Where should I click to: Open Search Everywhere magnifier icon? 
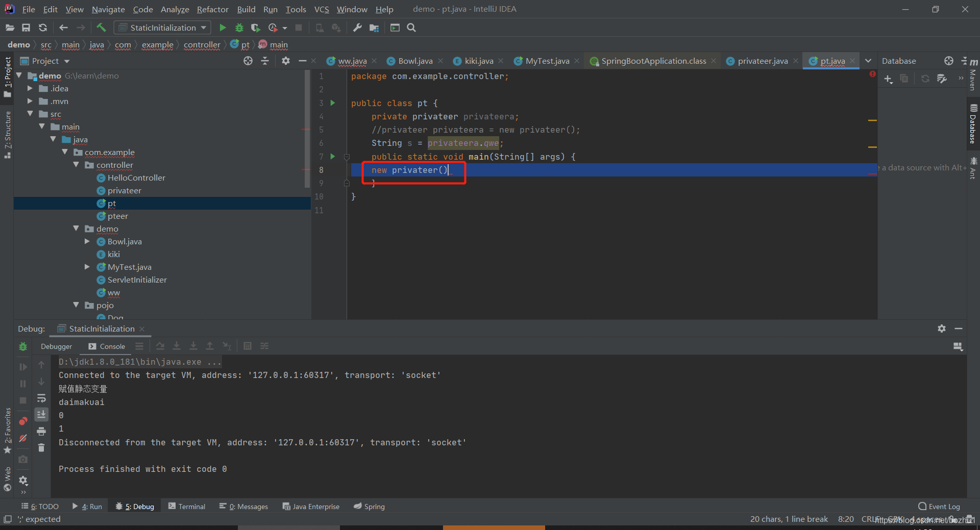[411, 28]
